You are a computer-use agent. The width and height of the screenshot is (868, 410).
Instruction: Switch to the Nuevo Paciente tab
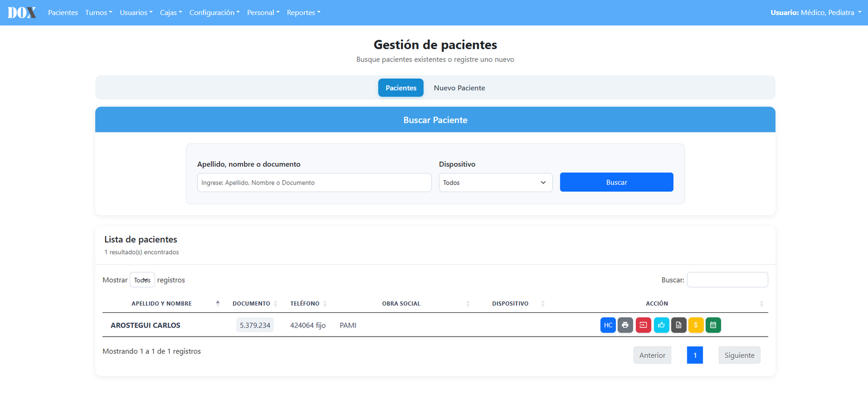click(459, 88)
